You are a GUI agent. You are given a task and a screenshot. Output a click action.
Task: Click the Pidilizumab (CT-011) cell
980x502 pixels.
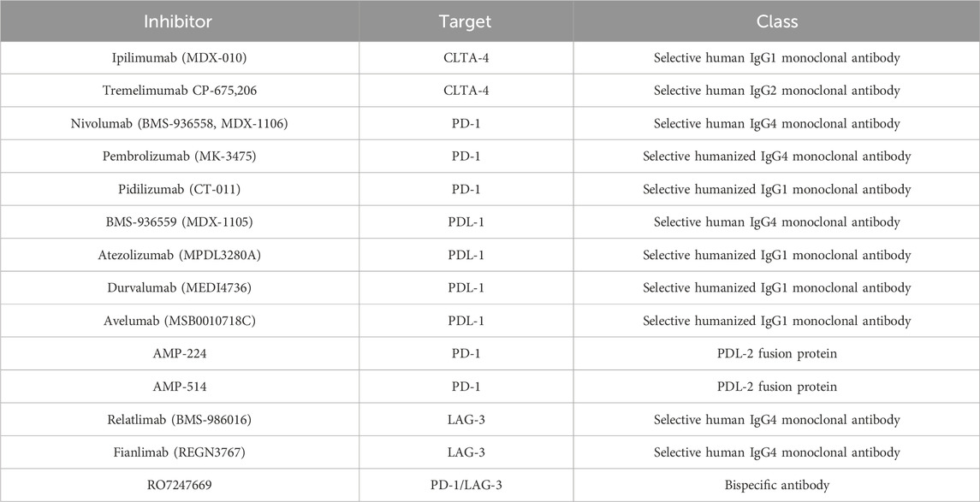tap(179, 190)
